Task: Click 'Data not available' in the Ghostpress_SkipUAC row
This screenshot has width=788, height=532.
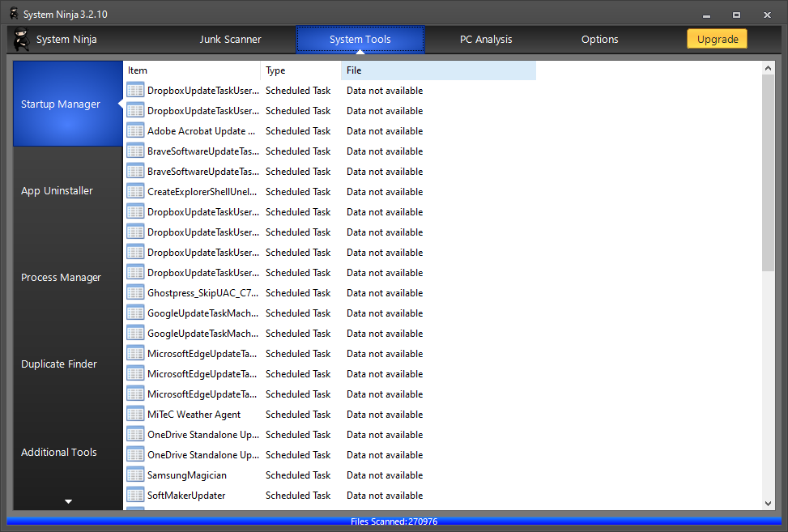Action: 385,293
